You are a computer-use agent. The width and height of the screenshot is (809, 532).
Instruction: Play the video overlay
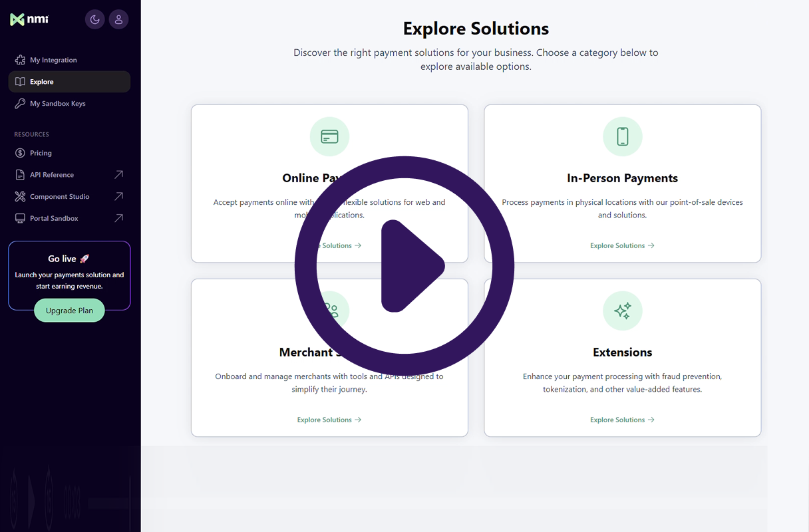pos(404,266)
